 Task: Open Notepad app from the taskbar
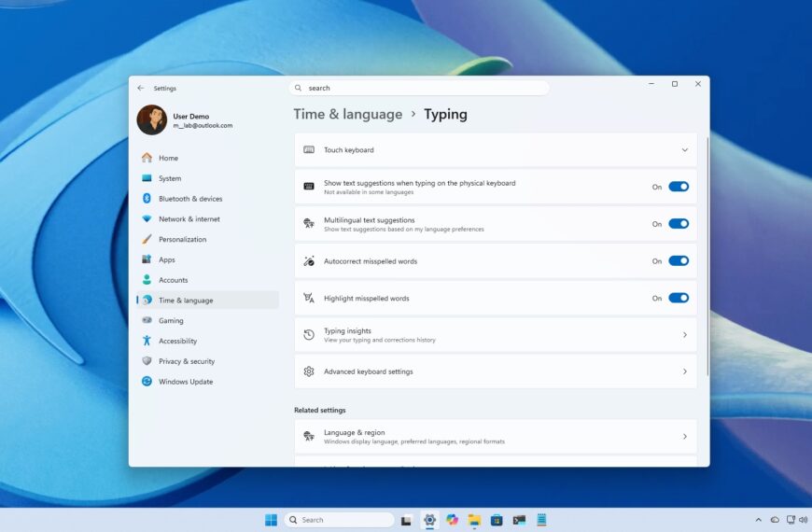pyautogui.click(x=541, y=520)
